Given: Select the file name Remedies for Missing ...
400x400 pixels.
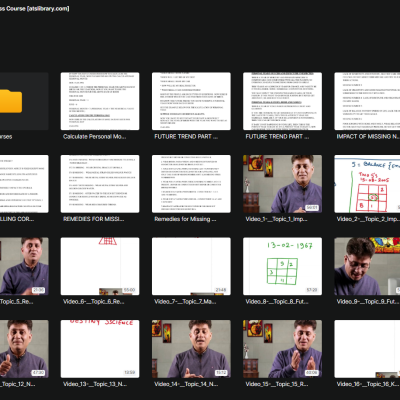Looking at the screenshot, I should point(185,219).
